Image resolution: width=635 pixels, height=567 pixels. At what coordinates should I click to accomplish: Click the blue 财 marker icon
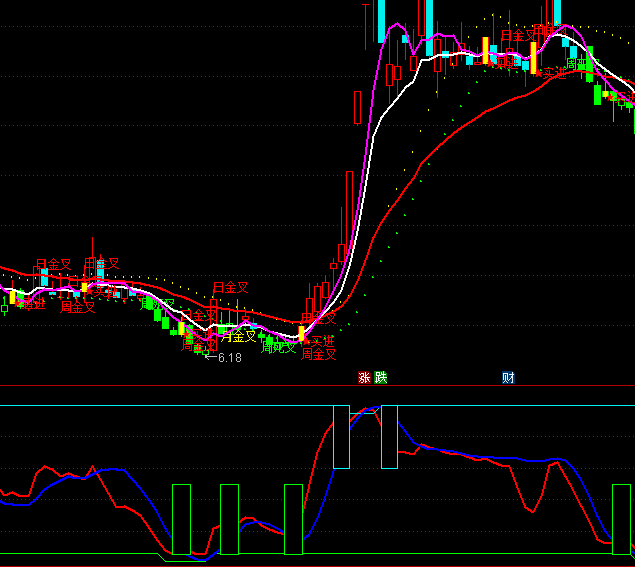[508, 378]
